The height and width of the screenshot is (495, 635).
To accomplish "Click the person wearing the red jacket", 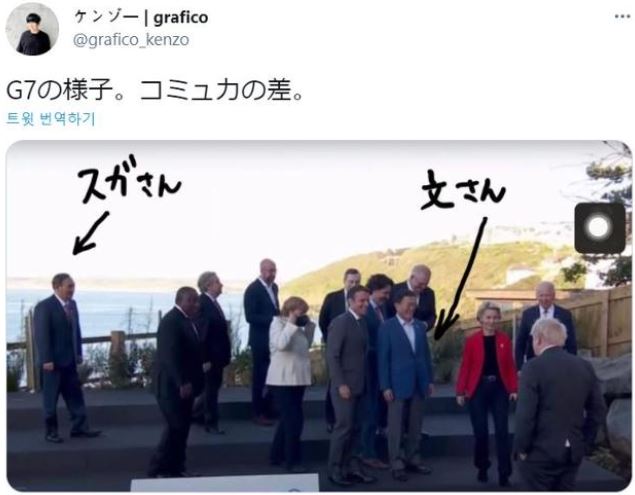I will (487, 391).
